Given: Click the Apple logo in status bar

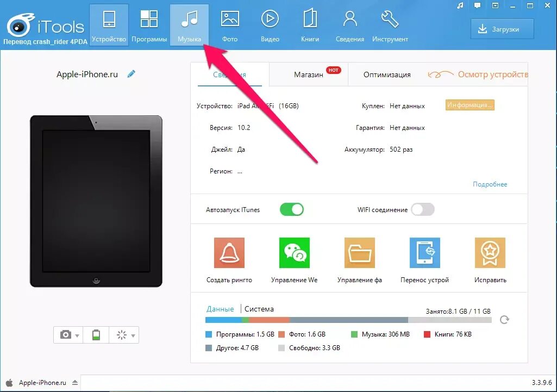Looking at the screenshot, I should click(x=10, y=382).
